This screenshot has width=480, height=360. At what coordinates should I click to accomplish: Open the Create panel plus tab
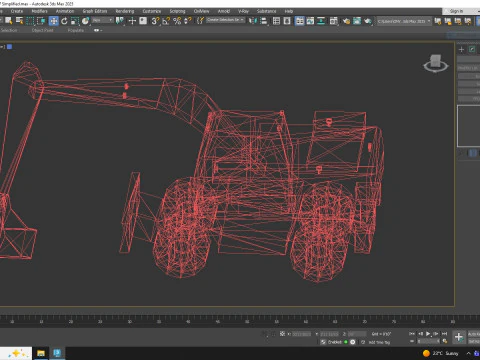[461, 49]
